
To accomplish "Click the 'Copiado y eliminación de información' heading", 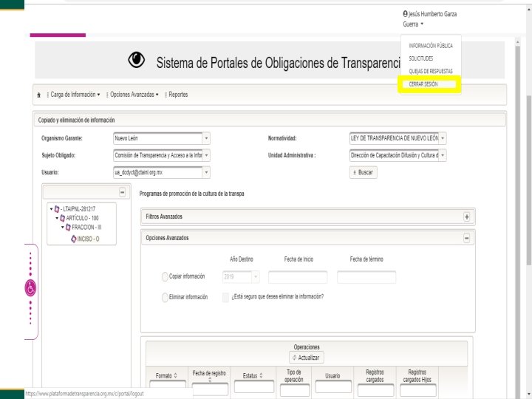I will coord(76,120).
